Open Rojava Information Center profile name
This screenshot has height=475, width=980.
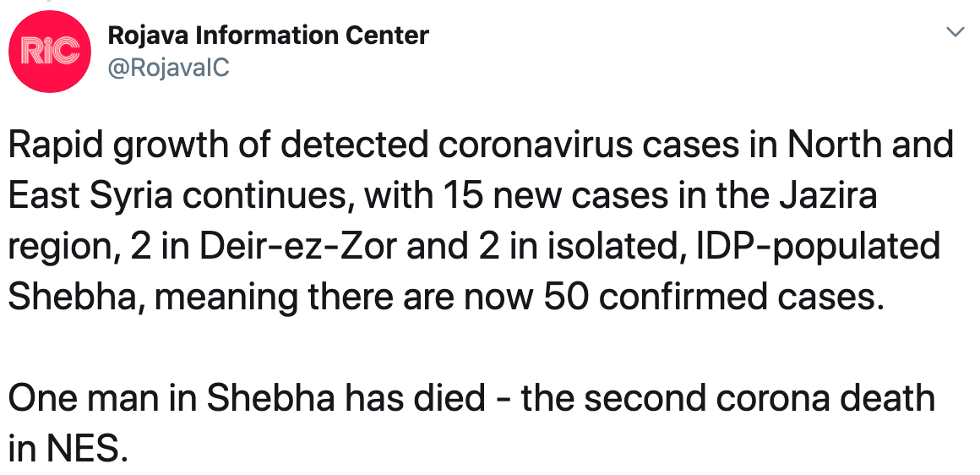268,35
